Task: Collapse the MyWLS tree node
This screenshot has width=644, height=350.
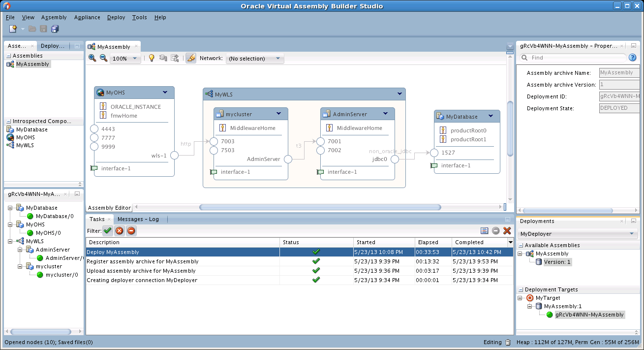Action: [10, 241]
